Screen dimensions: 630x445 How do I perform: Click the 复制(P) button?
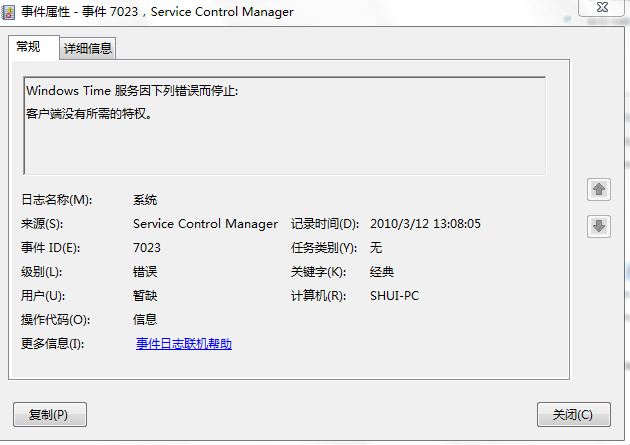(50, 414)
